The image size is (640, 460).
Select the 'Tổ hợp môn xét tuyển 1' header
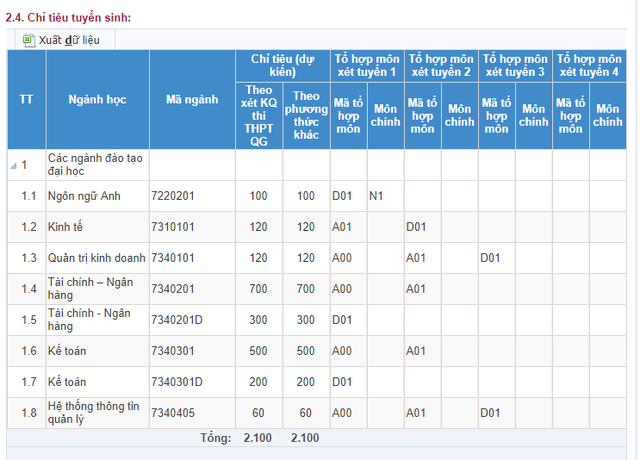click(x=366, y=65)
